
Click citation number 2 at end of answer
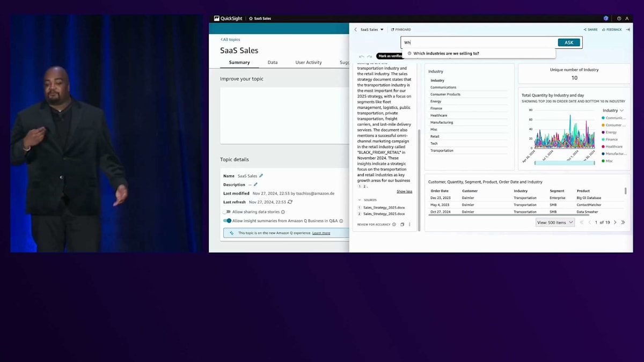point(364,186)
